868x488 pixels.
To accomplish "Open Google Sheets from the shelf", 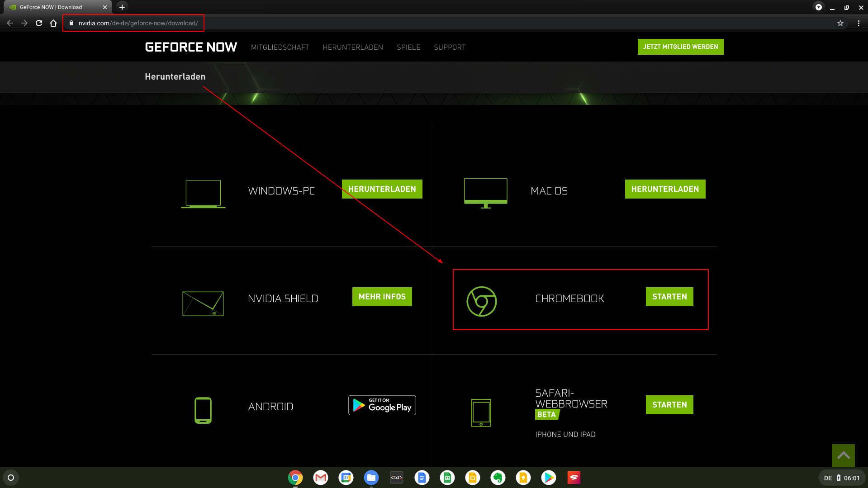I will click(447, 478).
